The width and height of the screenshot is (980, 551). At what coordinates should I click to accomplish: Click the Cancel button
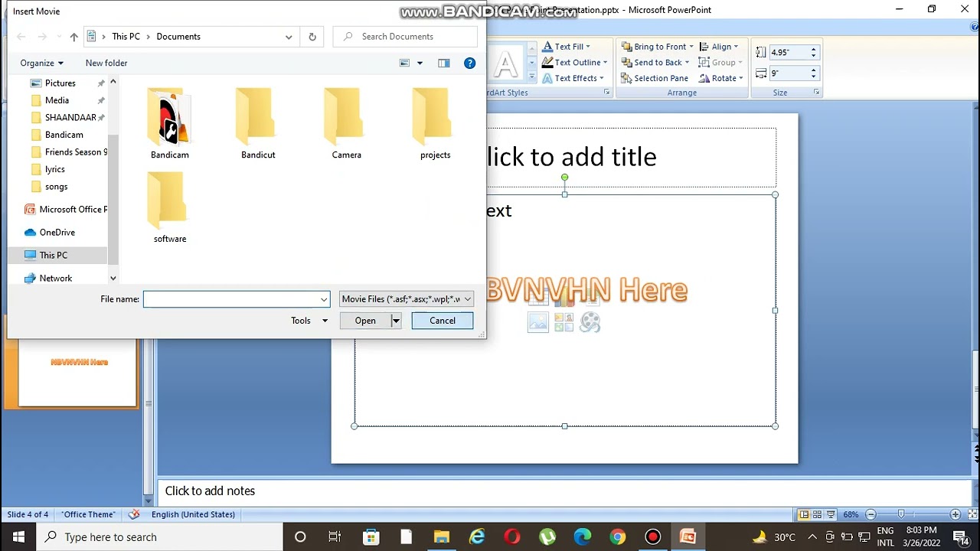pos(443,321)
